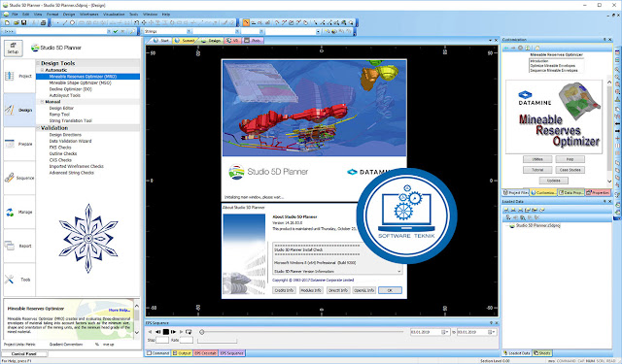Open the end date picker dropdown
Viewport: 622px width, 364px height.
491,332
